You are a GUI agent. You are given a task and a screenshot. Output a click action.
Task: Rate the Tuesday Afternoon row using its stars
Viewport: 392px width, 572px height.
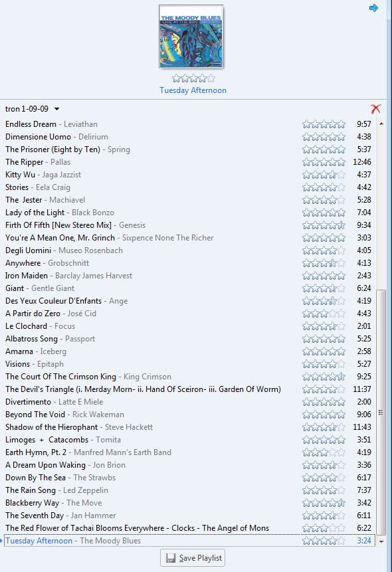324,541
